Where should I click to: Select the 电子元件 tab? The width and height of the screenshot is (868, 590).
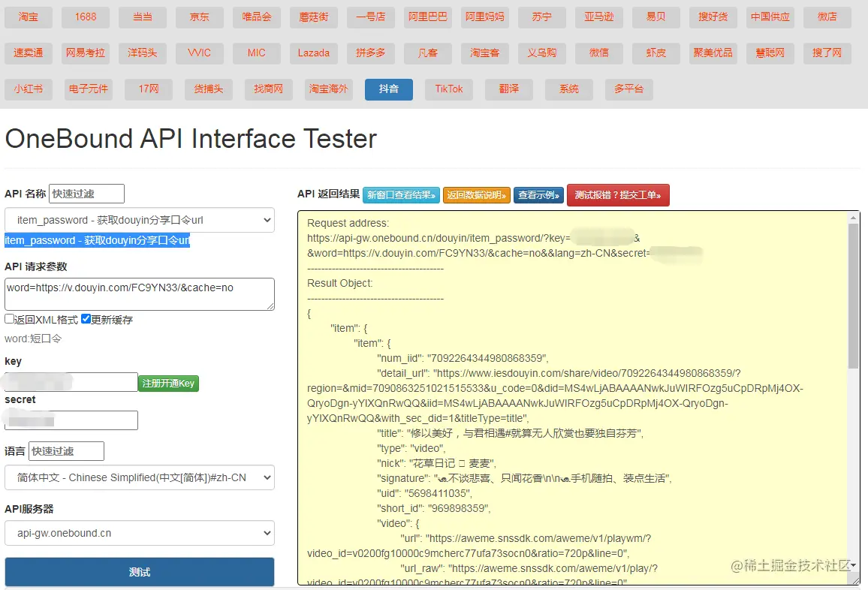[x=89, y=89]
